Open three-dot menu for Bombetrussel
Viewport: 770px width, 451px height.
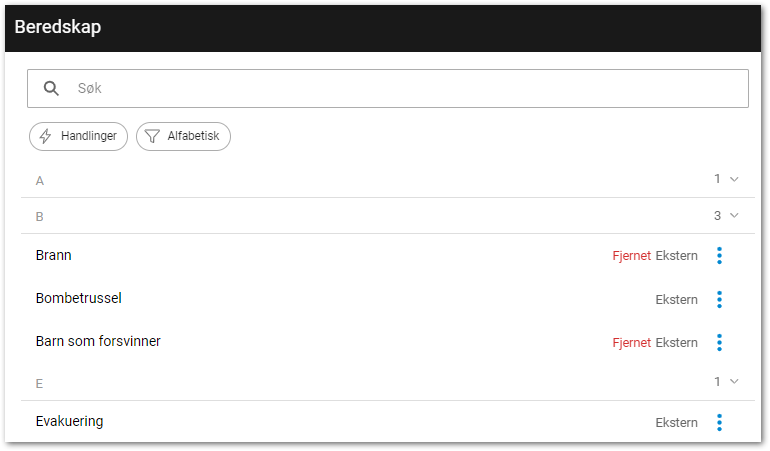coord(719,299)
